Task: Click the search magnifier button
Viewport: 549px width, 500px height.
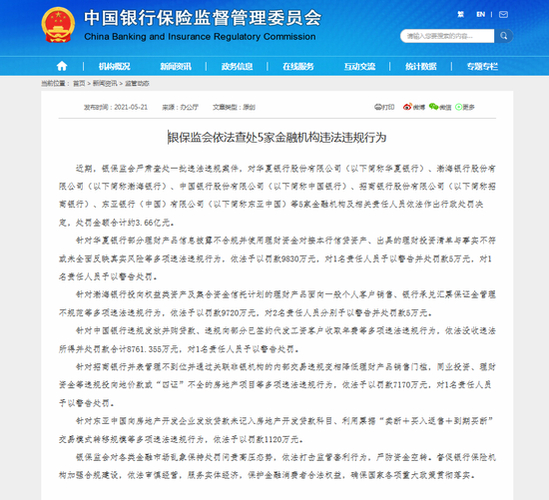Action: (503, 36)
